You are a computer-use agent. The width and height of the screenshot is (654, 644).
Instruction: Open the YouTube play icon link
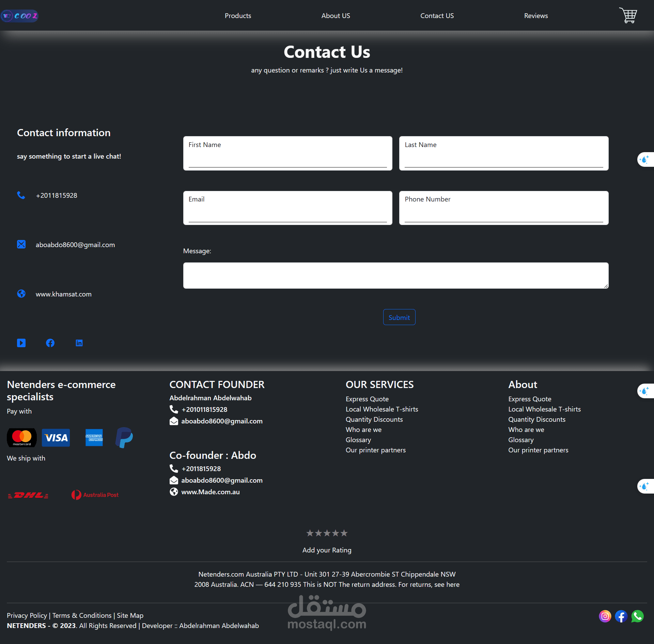pyautogui.click(x=21, y=343)
